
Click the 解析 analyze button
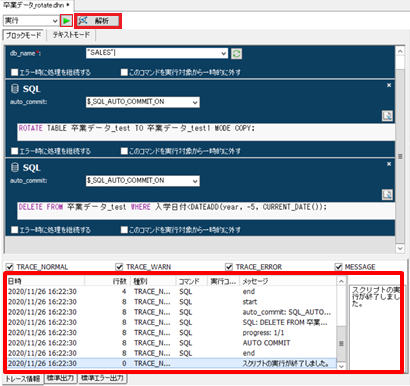98,21
